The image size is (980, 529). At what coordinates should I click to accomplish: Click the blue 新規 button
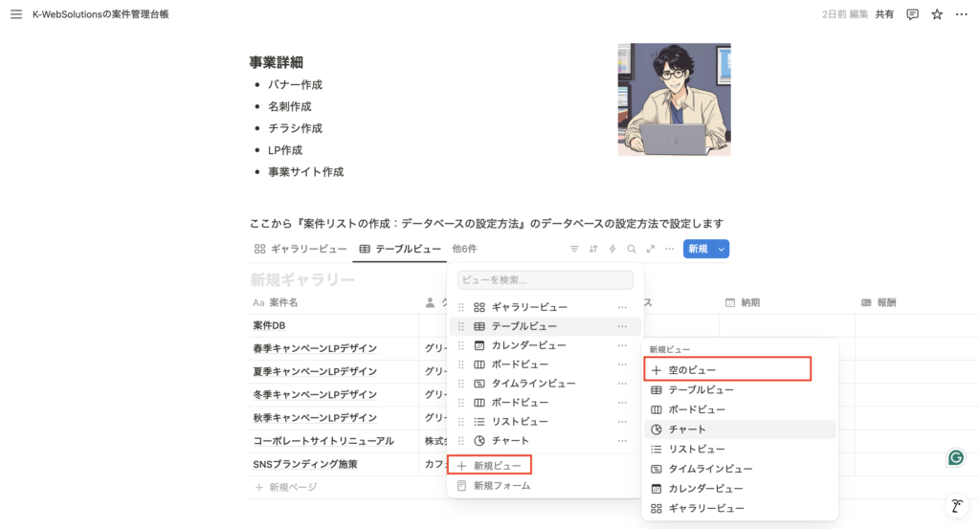(697, 249)
